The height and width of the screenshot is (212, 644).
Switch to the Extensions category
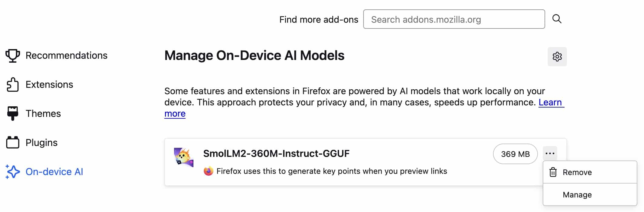tap(49, 84)
